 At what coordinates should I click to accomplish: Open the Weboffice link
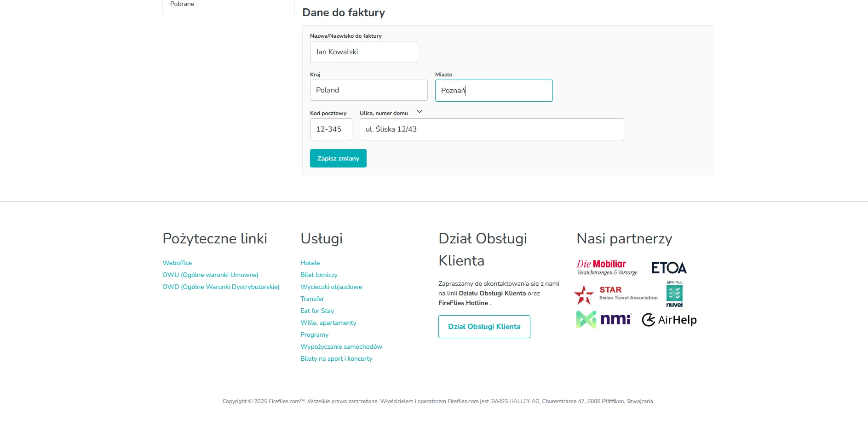(177, 263)
